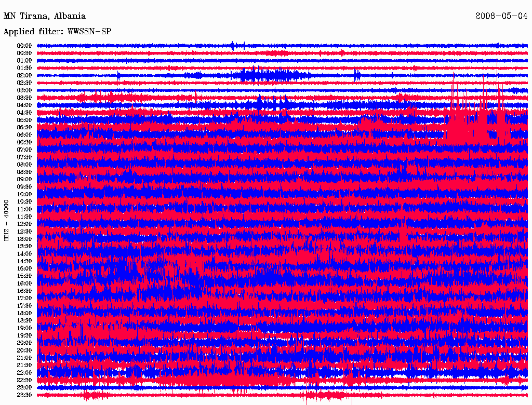Select the 19:00 time label

(24, 328)
